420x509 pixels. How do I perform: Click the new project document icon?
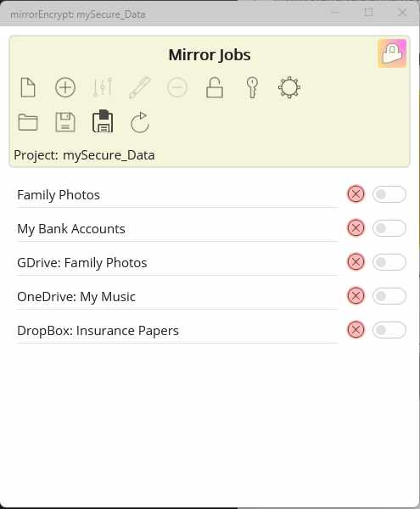click(28, 87)
